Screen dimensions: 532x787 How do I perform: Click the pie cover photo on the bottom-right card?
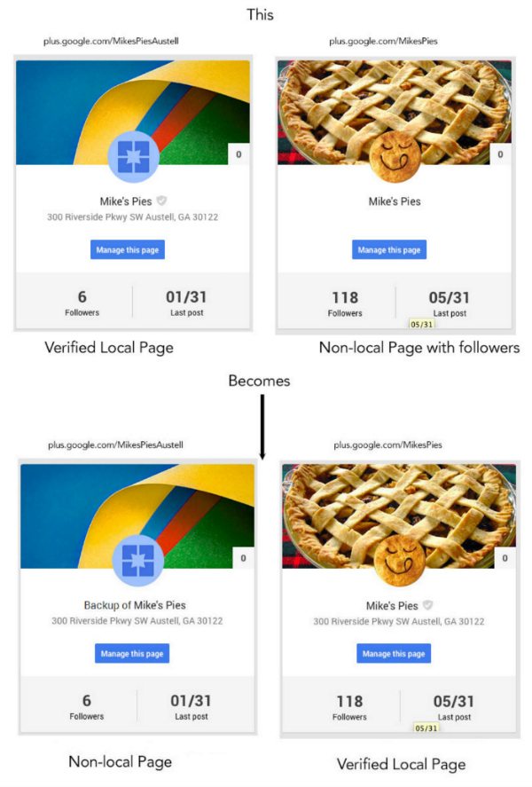[x=399, y=516]
